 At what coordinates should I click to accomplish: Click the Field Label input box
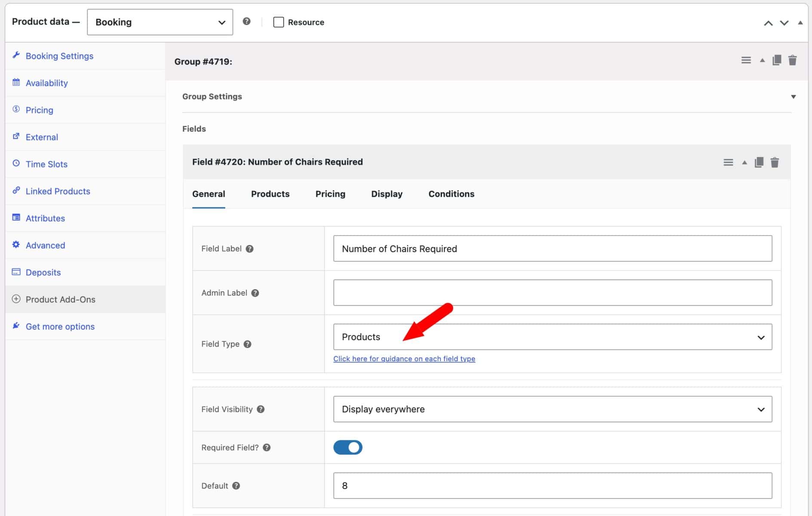tap(552, 249)
